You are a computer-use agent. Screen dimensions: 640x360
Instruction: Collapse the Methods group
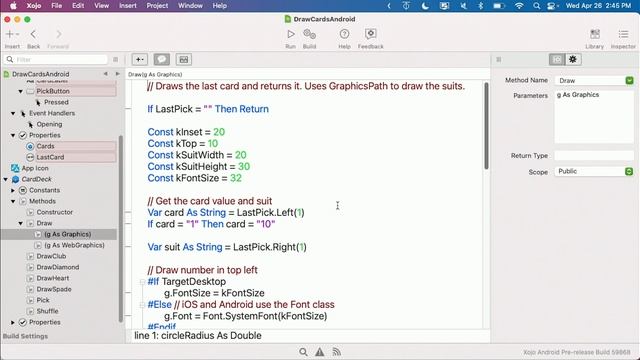tap(13, 202)
